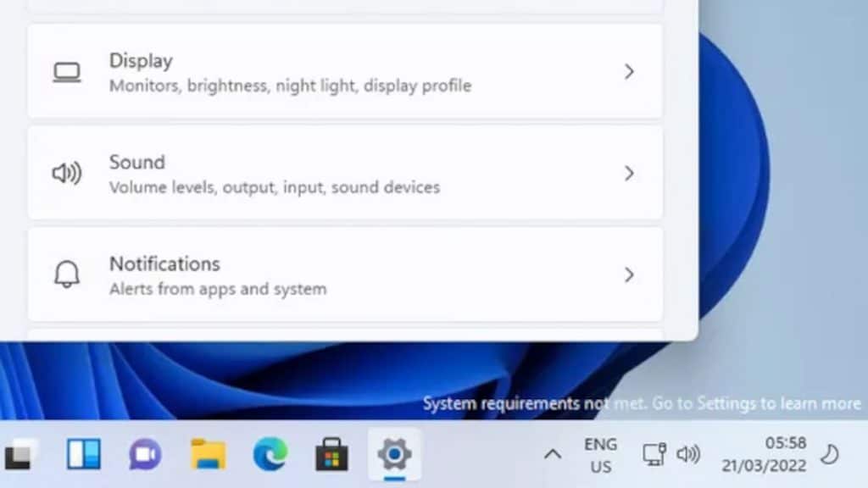Screen dimensions: 868x488
Task: Click 'Alerts from apps and system' text
Action: tap(218, 289)
